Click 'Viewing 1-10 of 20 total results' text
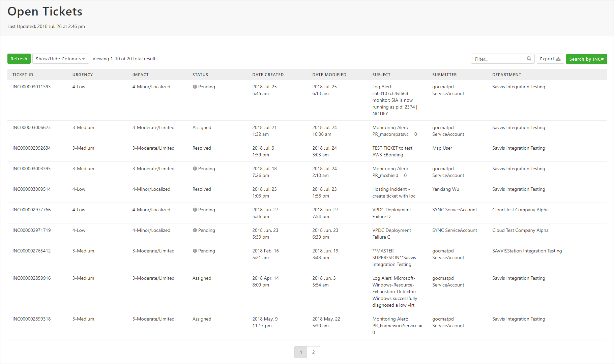 [125, 59]
